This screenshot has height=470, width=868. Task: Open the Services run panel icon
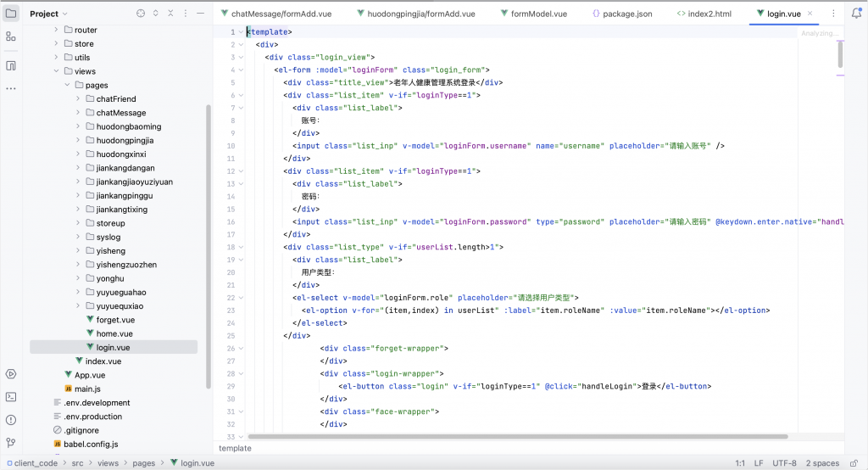[11, 373]
